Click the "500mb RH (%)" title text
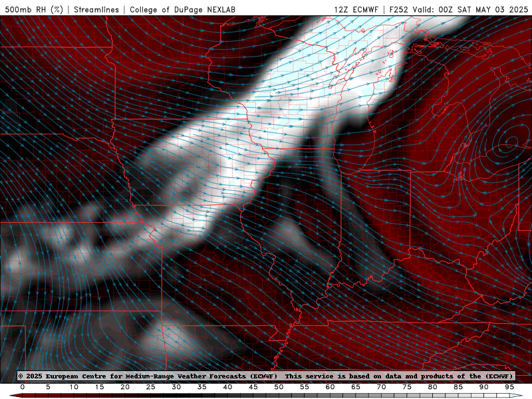The width and height of the screenshot is (532, 399). click(x=34, y=9)
